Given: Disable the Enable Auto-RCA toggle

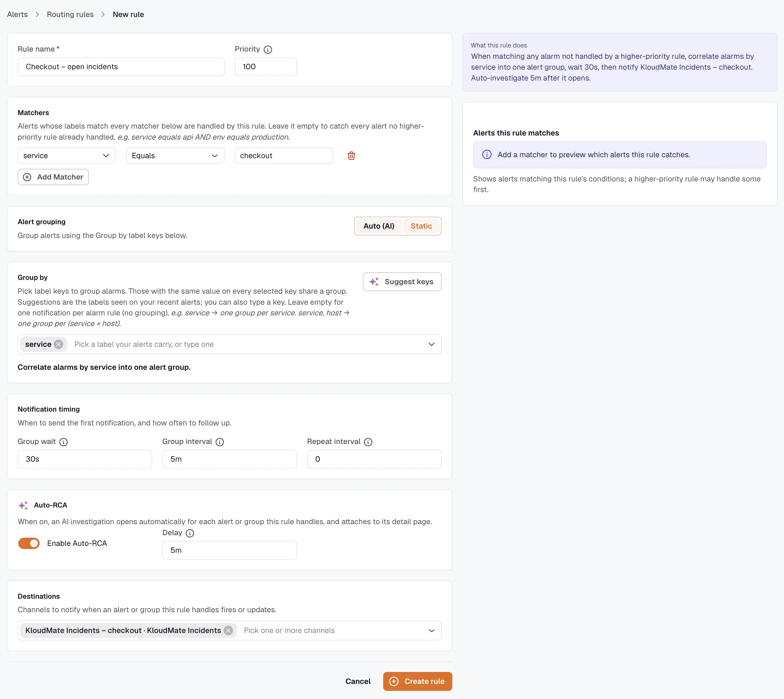Looking at the screenshot, I should 29,543.
